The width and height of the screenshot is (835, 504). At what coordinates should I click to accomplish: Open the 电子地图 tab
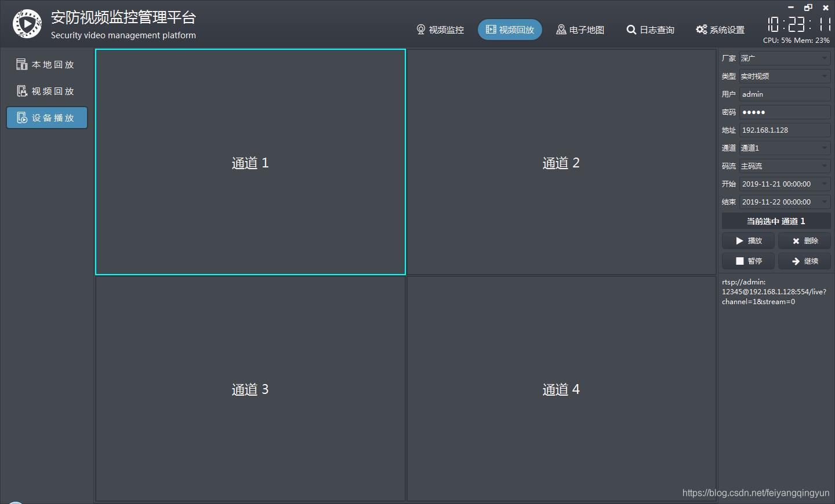[580, 30]
